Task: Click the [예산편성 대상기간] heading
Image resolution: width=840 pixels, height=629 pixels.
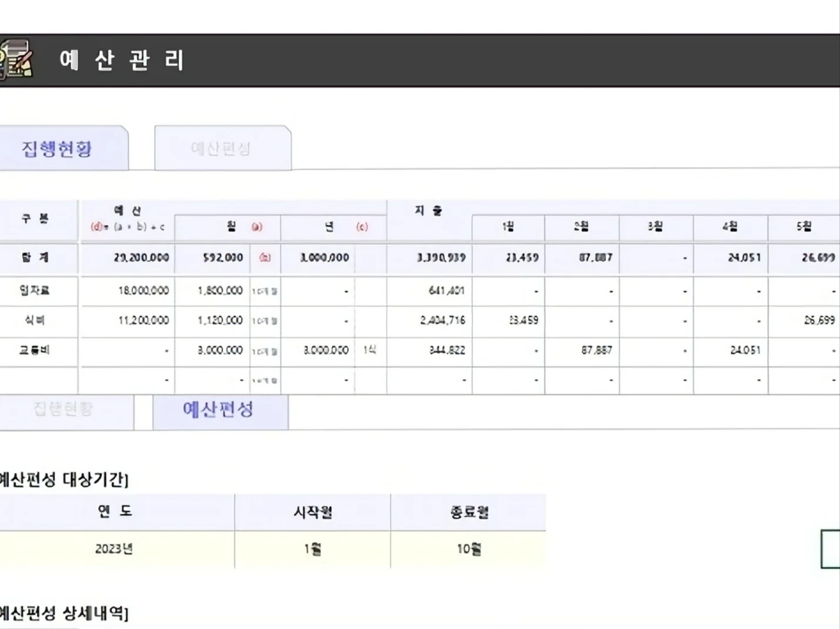Action: tap(63, 479)
